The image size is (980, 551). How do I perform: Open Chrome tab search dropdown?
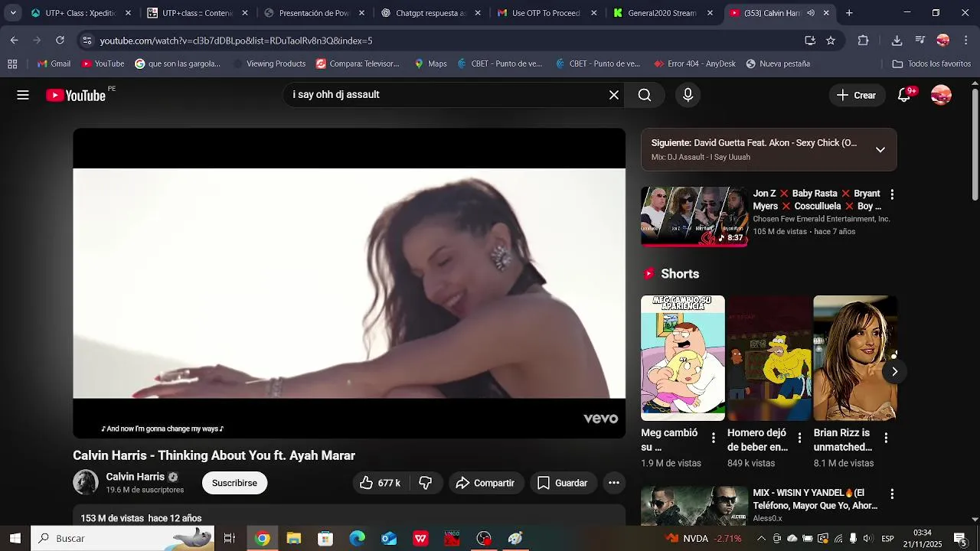click(x=13, y=13)
